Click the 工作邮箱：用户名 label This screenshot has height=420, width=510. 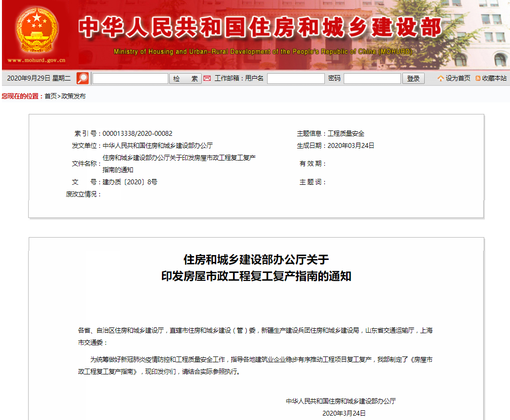pyautogui.click(x=239, y=78)
